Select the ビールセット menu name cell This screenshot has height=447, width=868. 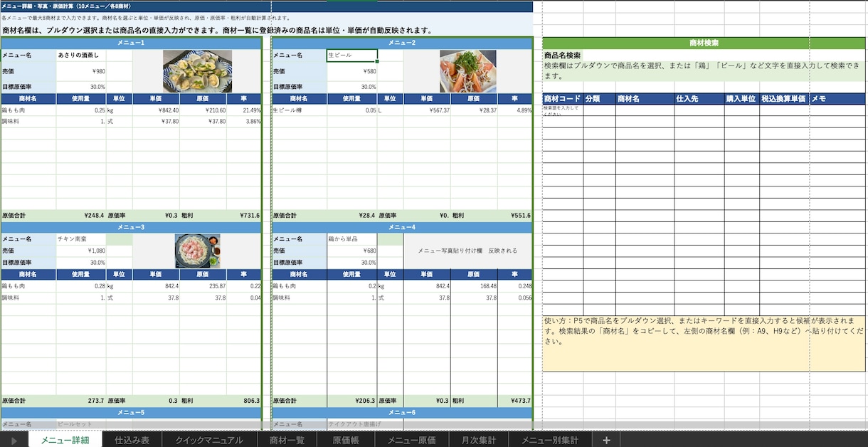coord(81,424)
